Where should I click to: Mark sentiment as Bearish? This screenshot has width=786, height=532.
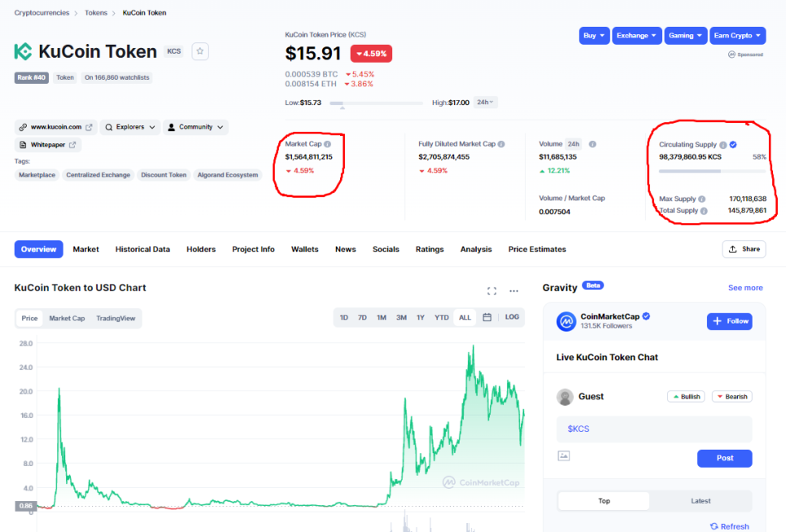(x=731, y=397)
